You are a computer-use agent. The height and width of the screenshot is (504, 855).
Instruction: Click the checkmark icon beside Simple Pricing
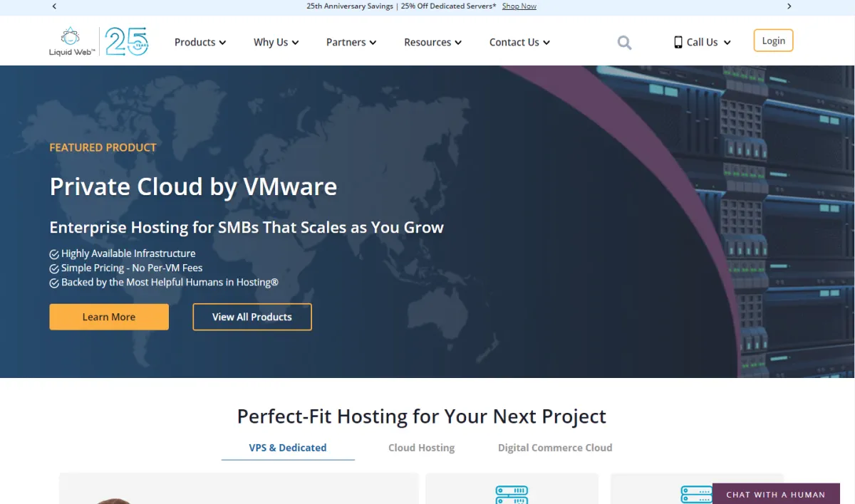tap(54, 268)
